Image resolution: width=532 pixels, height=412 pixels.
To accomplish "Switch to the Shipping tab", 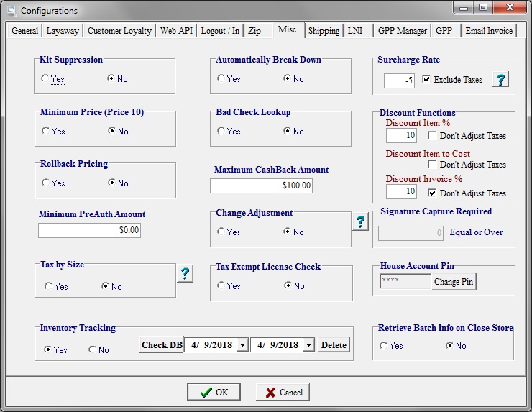I will [324, 31].
